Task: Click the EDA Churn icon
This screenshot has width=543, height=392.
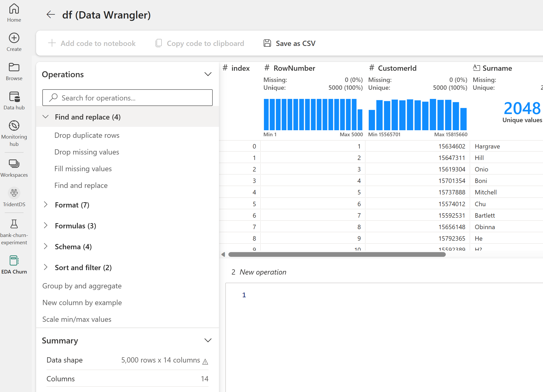Action: [14, 260]
